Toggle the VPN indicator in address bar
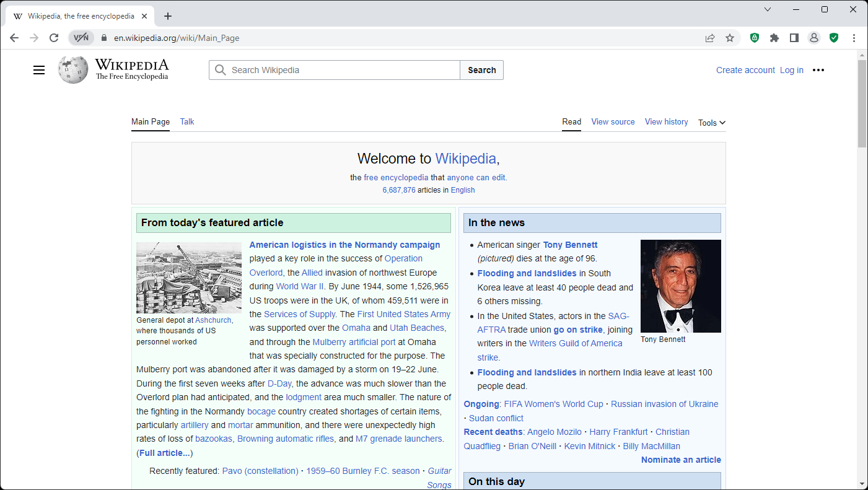Screen dimensions: 868x490 81,38
